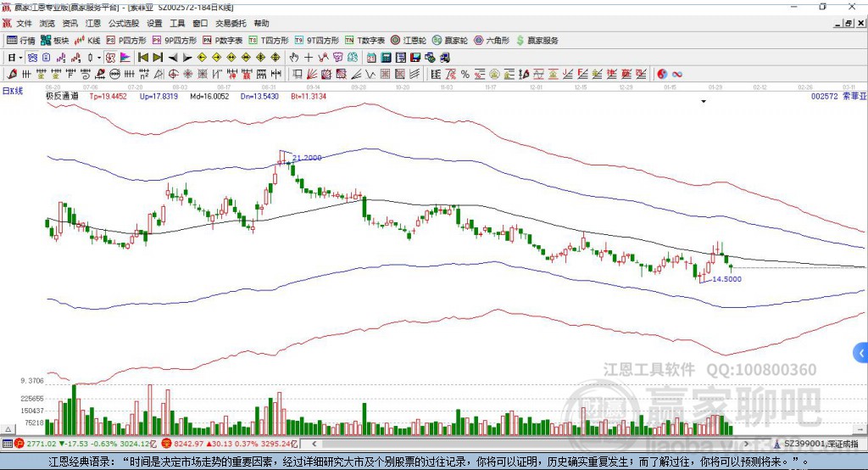This screenshot has width=868, height=470.
Task: Open 赢家服务 service link
Action: [537, 41]
